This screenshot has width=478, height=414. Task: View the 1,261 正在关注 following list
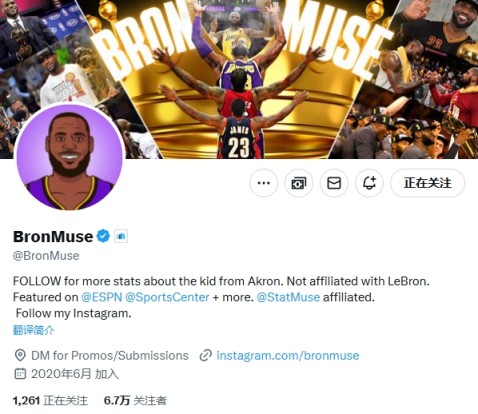50,400
